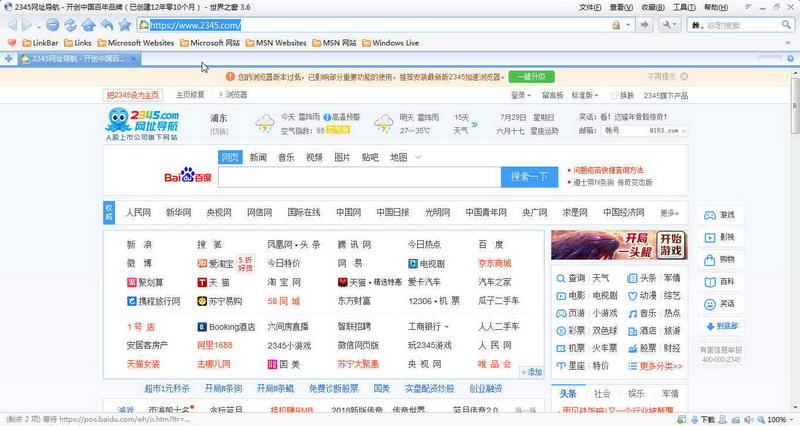Click the heart favorites icon on bookmarks bar
Image resolution: width=800 pixels, height=426 pixels.
tap(12, 43)
